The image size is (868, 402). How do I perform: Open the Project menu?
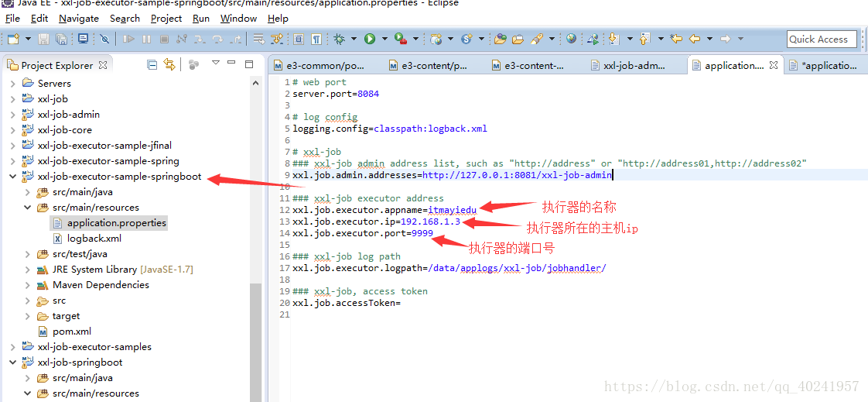pos(166,19)
